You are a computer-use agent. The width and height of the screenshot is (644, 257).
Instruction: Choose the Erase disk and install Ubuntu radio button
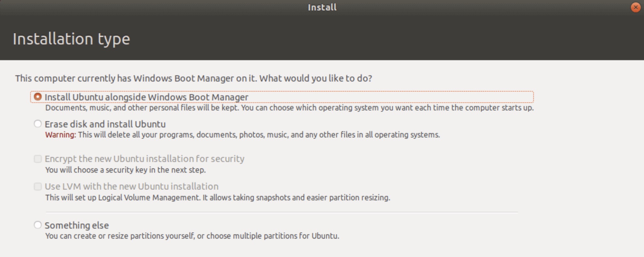pyautogui.click(x=38, y=124)
